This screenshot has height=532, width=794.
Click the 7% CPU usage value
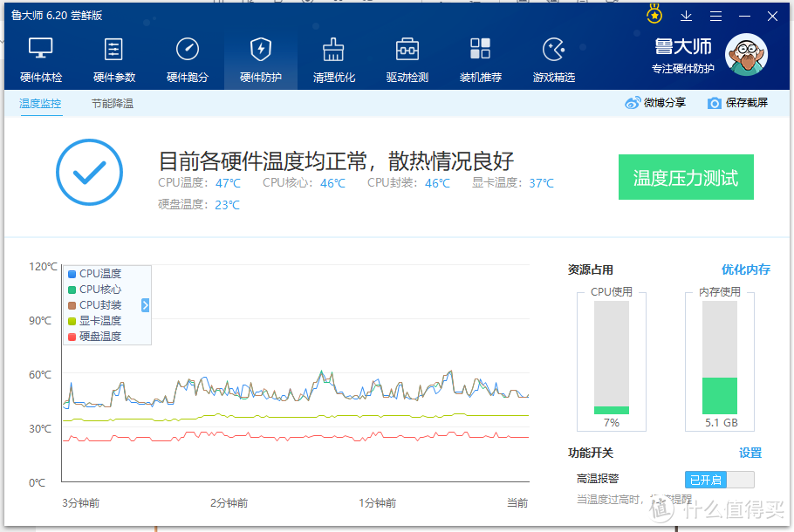coord(611,423)
